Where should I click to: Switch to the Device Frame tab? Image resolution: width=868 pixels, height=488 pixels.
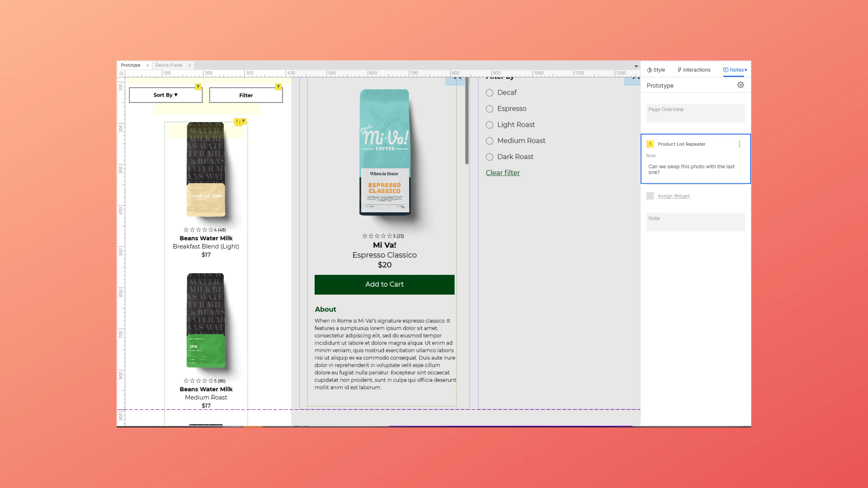pyautogui.click(x=169, y=65)
